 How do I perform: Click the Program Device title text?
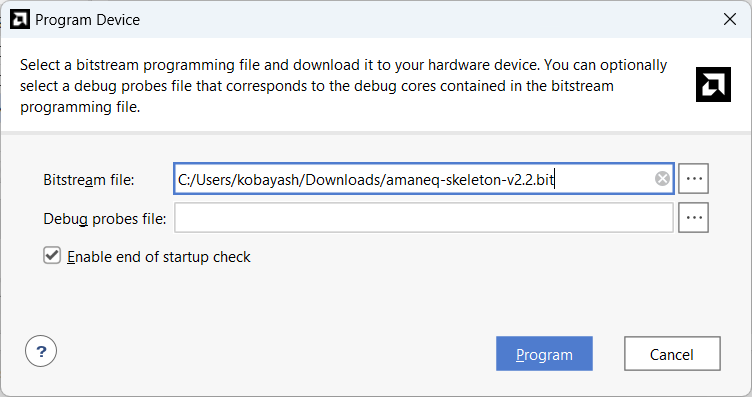(87, 20)
